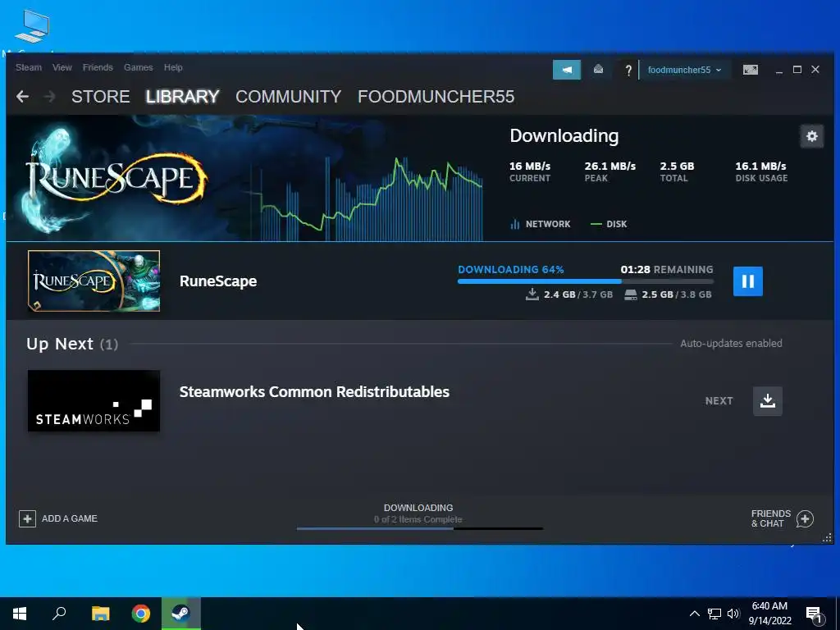Toggle the DISK graph legend
Image resolution: width=840 pixels, height=630 pixels.
click(609, 224)
